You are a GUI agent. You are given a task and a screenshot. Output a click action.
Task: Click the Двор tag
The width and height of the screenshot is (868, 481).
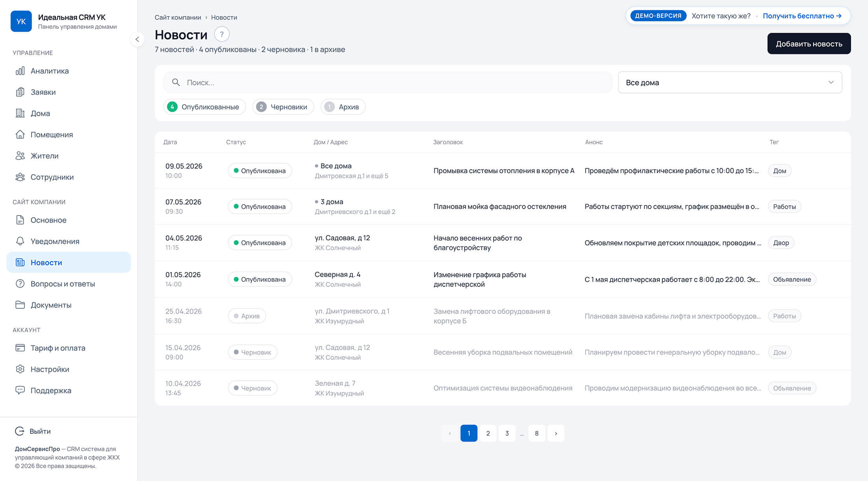pyautogui.click(x=781, y=243)
